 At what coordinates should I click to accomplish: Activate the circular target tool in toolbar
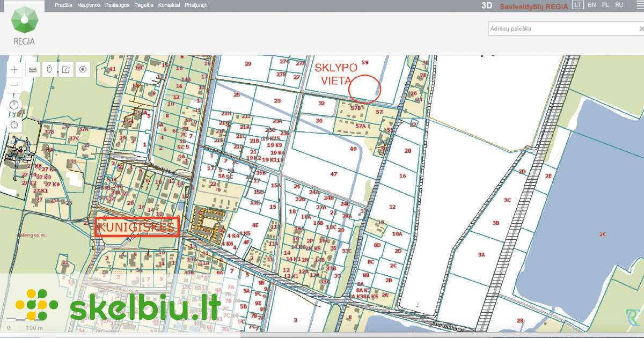point(82,70)
